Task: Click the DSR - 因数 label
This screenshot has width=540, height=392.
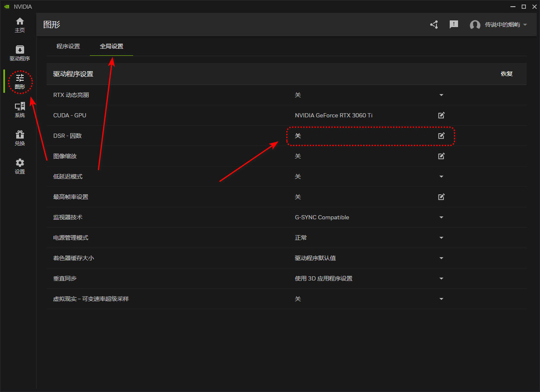Action: coord(67,136)
